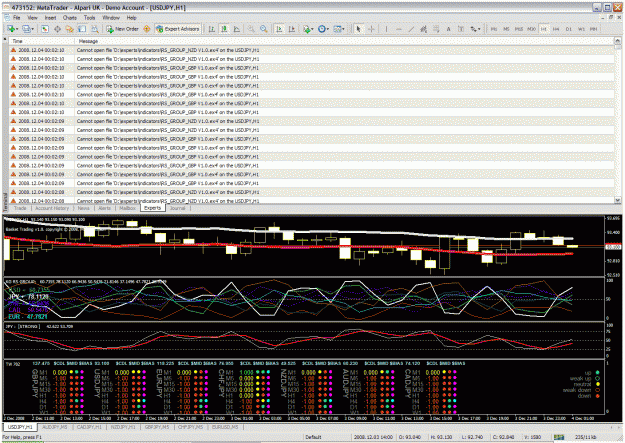
Task: Toggle the Navigator panel icon
Action: pos(70,29)
